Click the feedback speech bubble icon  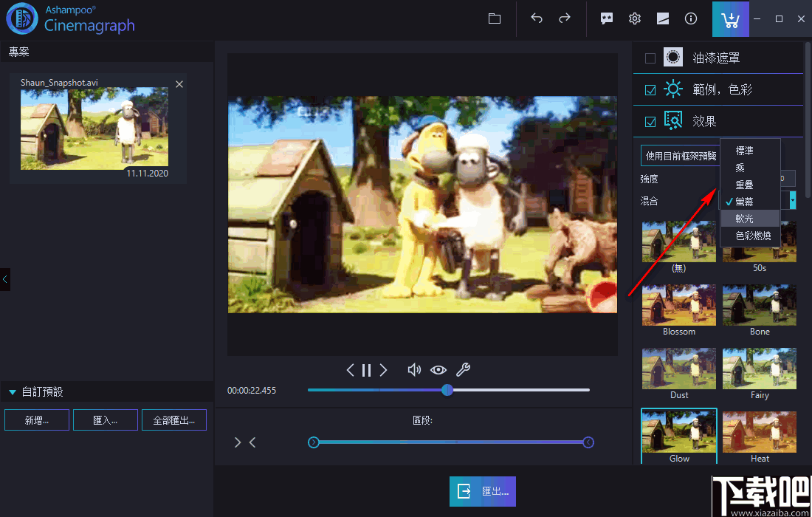point(606,18)
